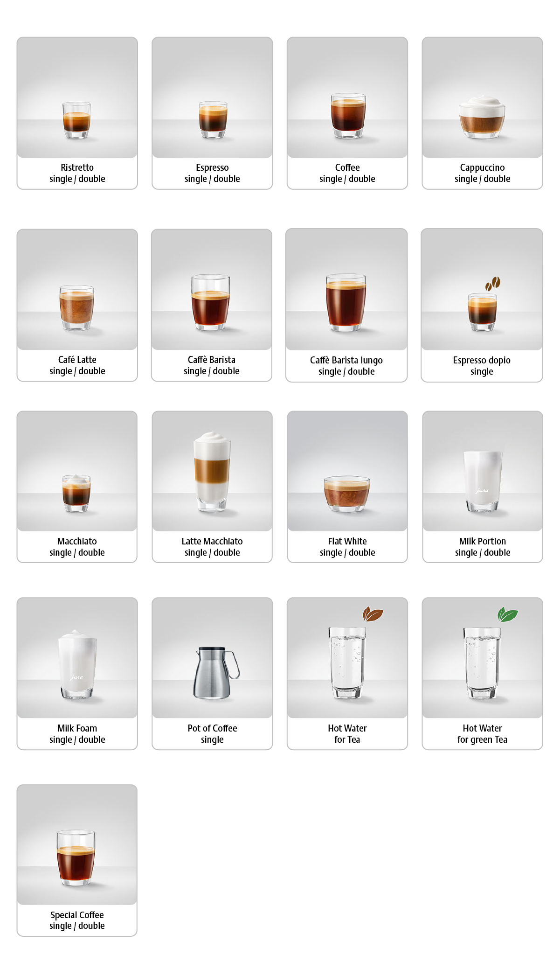Select the Caffè Barista lungo tile
The width and height of the screenshot is (560, 955).
(x=346, y=305)
